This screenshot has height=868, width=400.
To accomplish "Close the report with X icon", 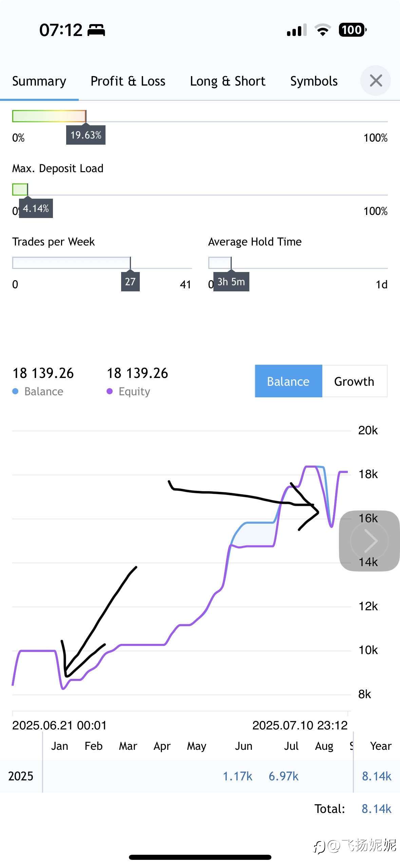I will pos(376,81).
